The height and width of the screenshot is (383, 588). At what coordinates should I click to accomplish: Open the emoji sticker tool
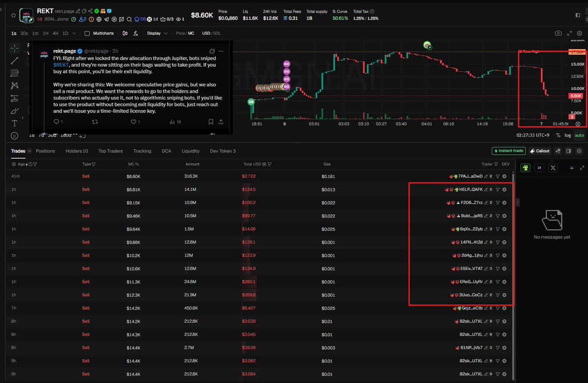[x=14, y=135]
